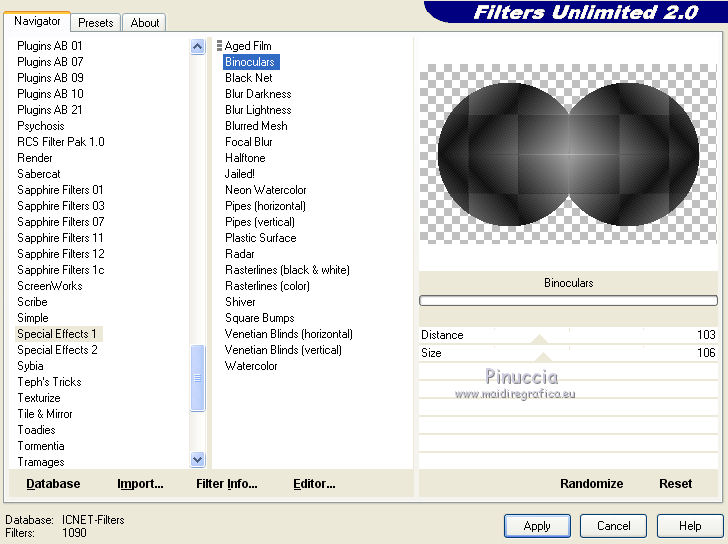The image size is (728, 544).
Task: Open the filter Editor...
Action: tap(314, 484)
